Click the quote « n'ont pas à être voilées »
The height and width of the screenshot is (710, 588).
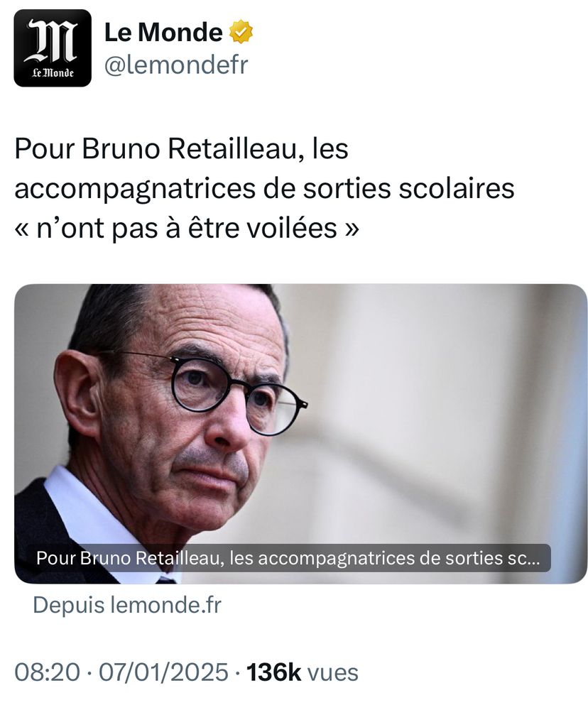tap(187, 228)
